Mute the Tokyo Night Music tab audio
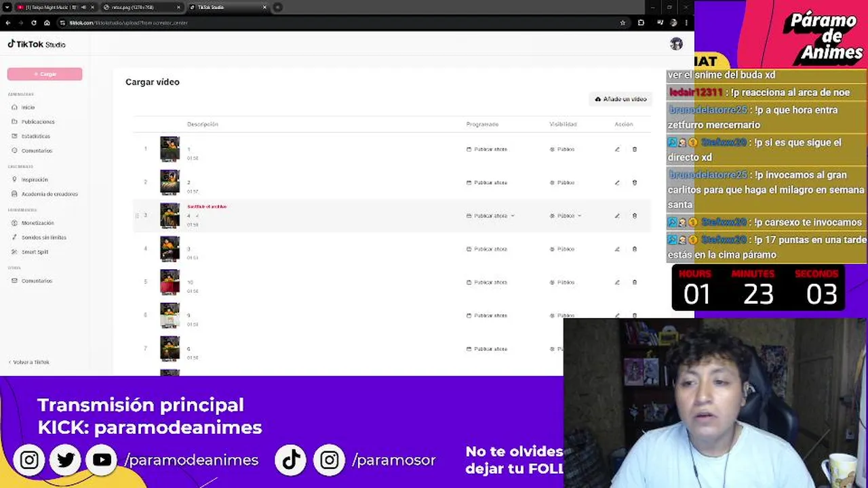Screen dimensions: 868x488 83,7
